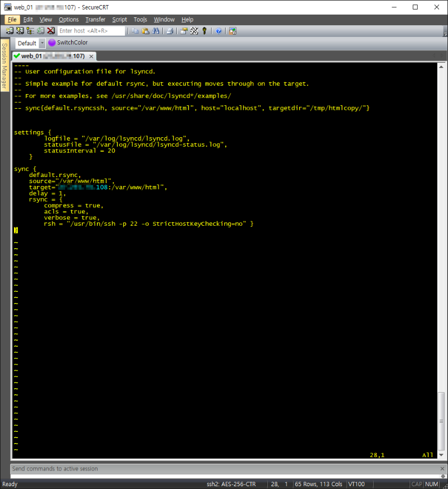Screen dimensions: 448x489
Task: Click the Enter host input field
Action: [x=91, y=31]
